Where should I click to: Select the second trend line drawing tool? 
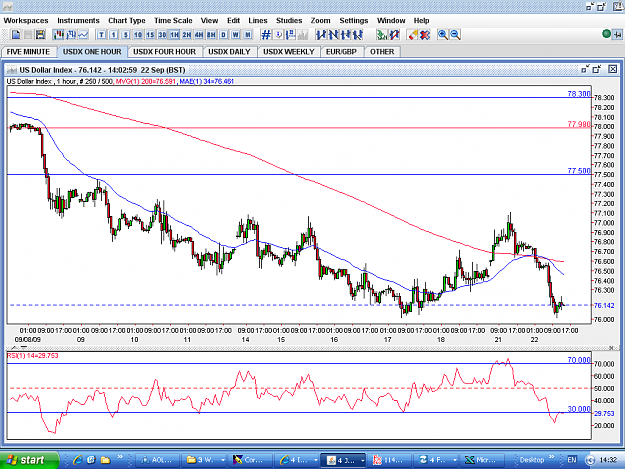point(333,35)
